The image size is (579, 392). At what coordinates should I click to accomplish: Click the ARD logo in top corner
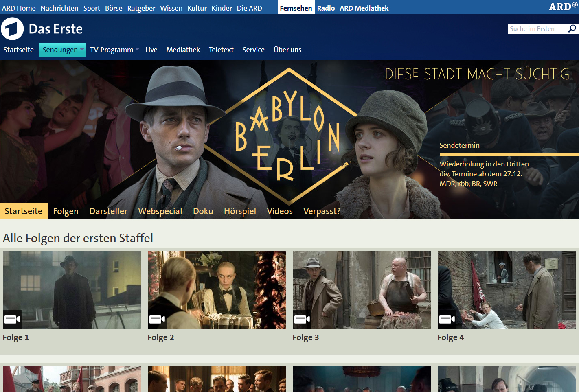(x=563, y=7)
